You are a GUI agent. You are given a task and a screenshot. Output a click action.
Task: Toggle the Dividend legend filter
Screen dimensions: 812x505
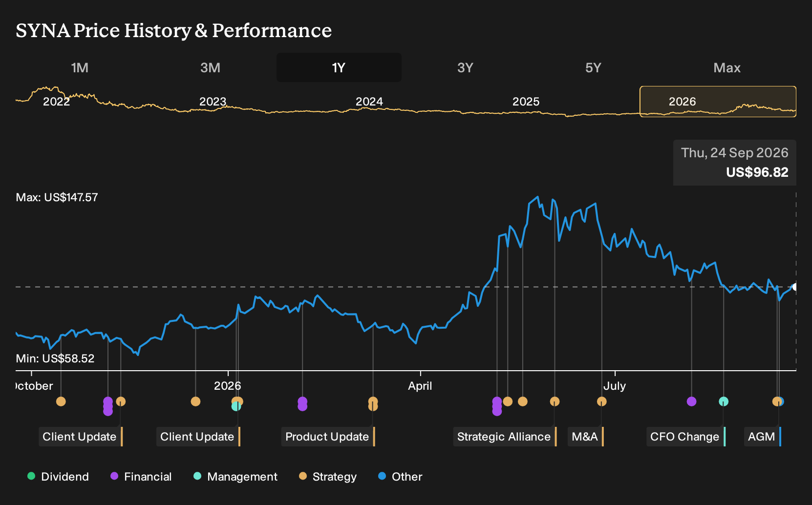click(x=58, y=477)
